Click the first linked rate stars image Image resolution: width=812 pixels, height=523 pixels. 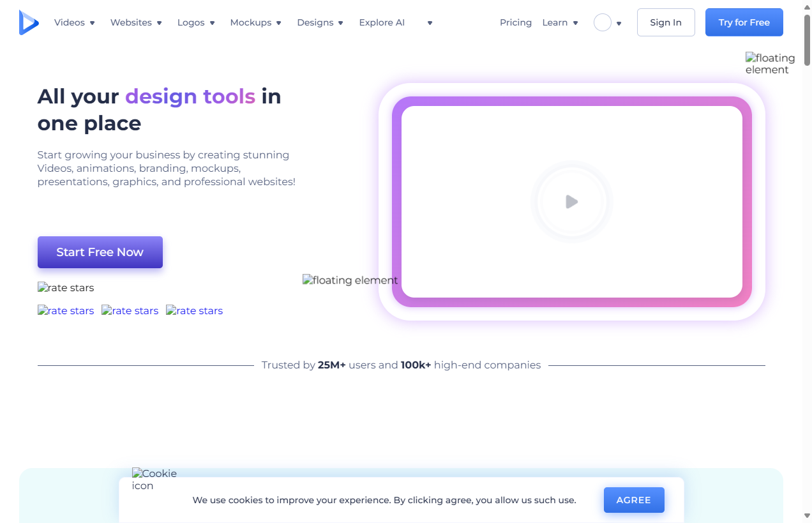tap(66, 311)
